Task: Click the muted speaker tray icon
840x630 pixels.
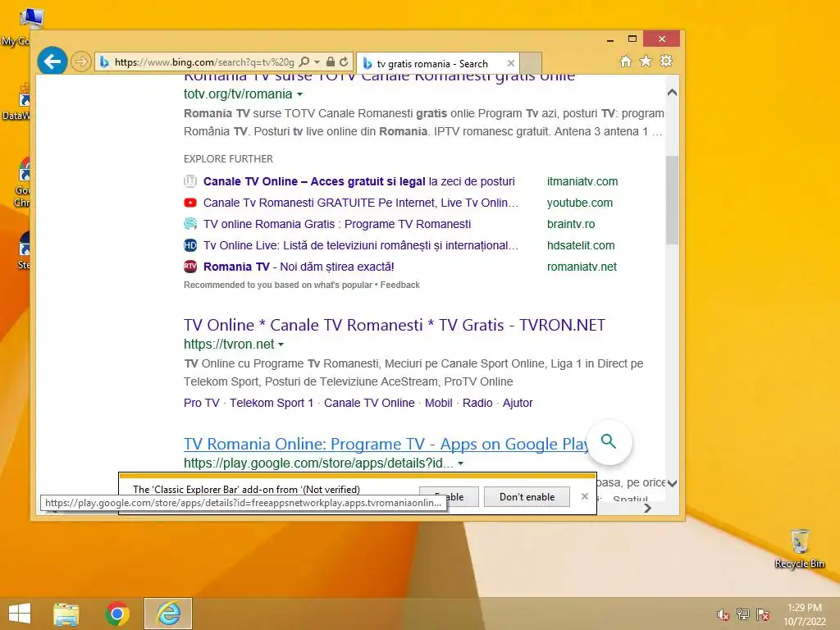Action: pos(723,614)
